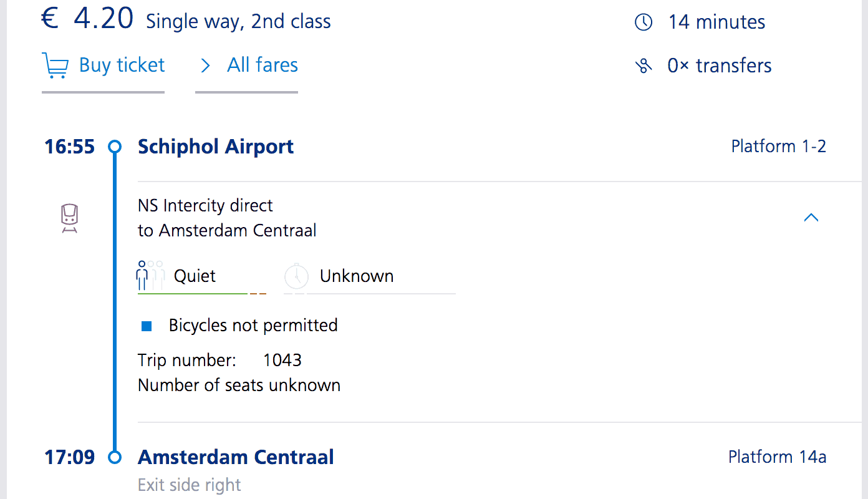
Task: Click the transfers icon
Action: pos(644,65)
